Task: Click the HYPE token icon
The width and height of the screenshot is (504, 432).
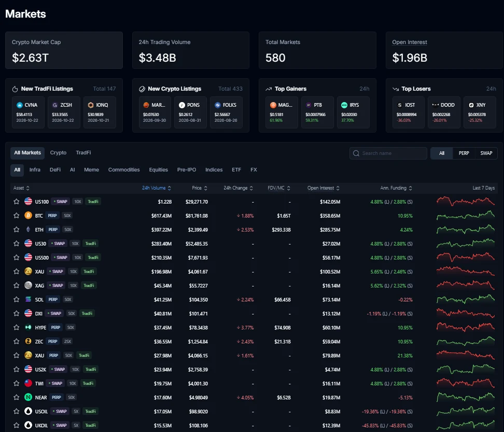Action: point(29,327)
